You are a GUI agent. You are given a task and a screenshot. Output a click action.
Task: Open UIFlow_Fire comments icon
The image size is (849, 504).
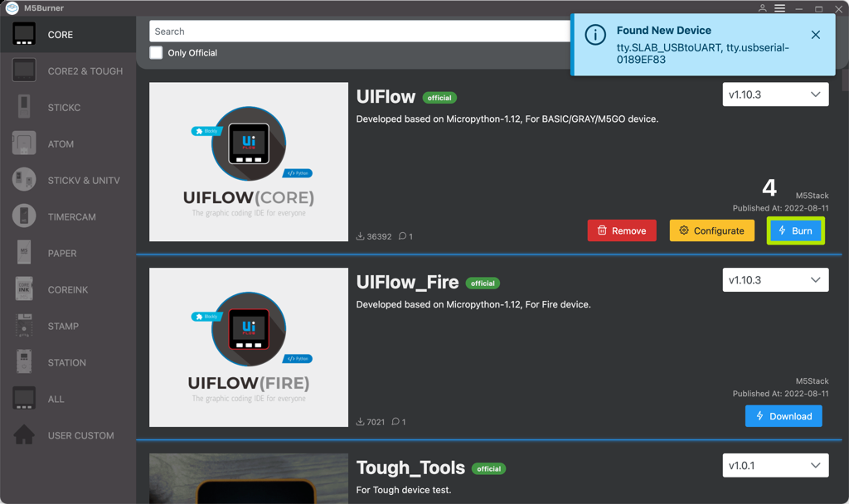pos(395,422)
